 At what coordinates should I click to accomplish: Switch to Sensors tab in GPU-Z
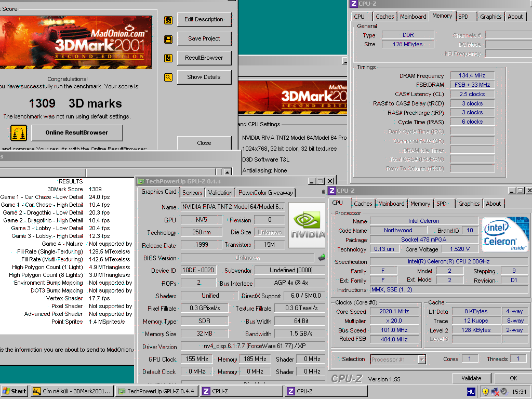point(192,193)
